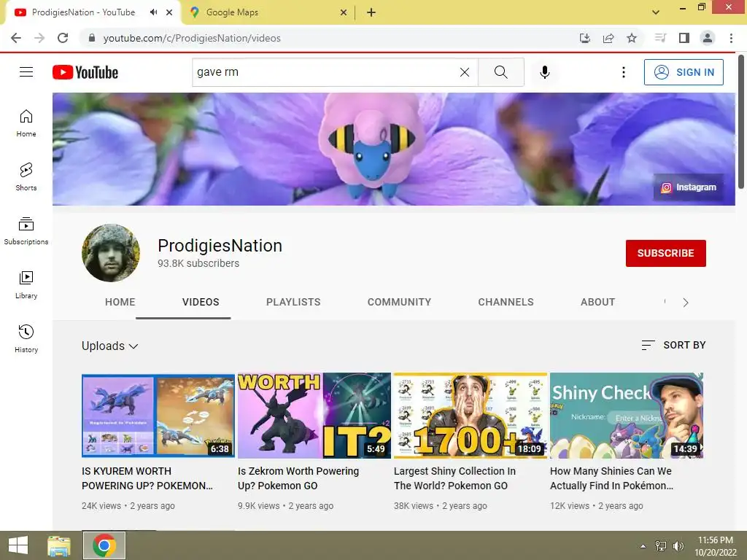Open Chrome tab search chevron
This screenshot has width=747, height=560.
(x=656, y=12)
